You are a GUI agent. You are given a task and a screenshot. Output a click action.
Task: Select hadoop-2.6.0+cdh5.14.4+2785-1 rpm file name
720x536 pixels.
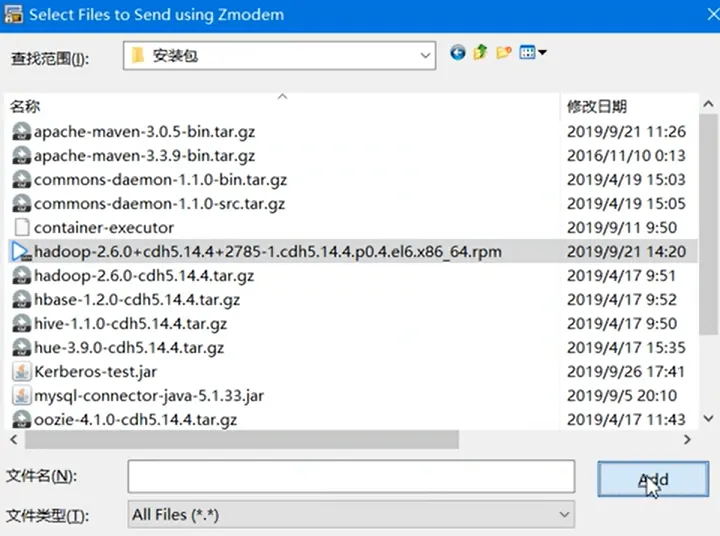[268, 252]
